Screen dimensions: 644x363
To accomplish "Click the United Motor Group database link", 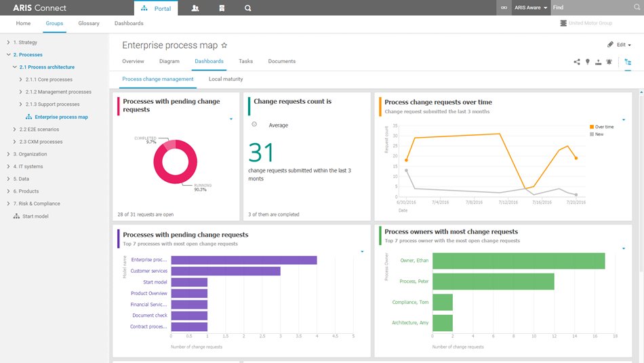I will point(586,23).
